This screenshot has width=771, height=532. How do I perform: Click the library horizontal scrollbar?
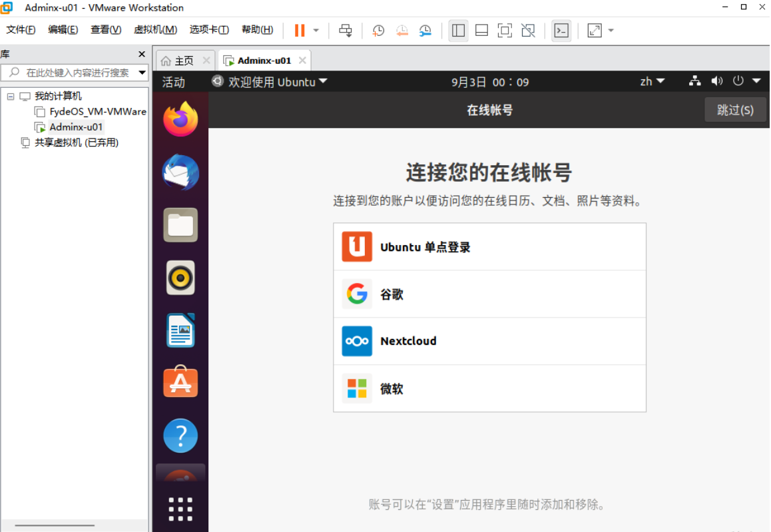tap(55, 525)
